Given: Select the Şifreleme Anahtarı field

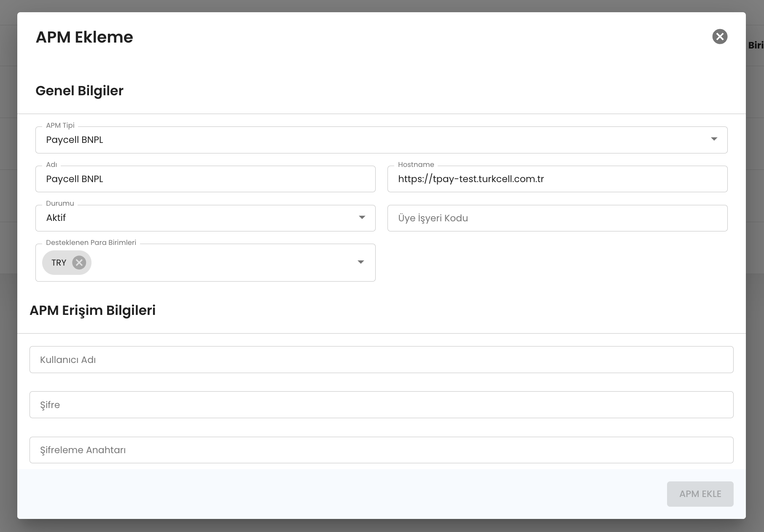Looking at the screenshot, I should pyautogui.click(x=382, y=450).
